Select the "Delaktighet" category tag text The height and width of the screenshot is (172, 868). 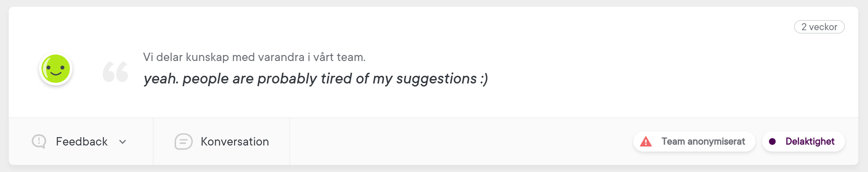click(810, 141)
